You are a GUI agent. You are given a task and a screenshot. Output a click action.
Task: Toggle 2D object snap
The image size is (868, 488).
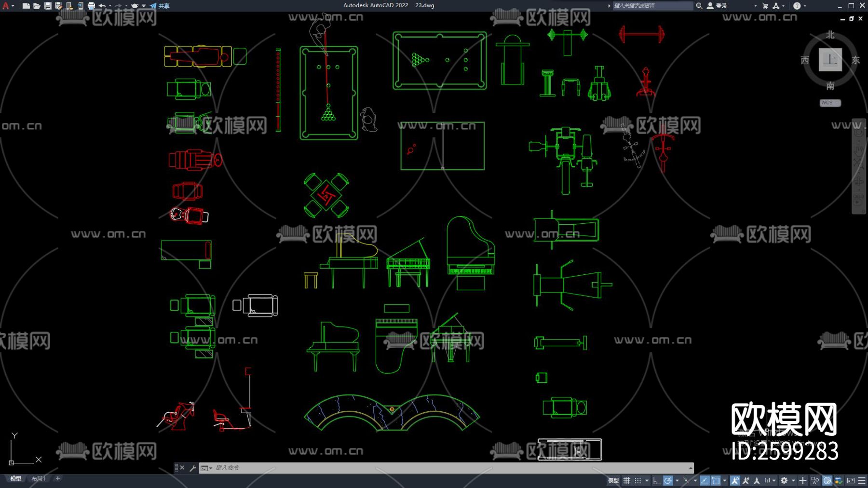pyautogui.click(x=716, y=480)
